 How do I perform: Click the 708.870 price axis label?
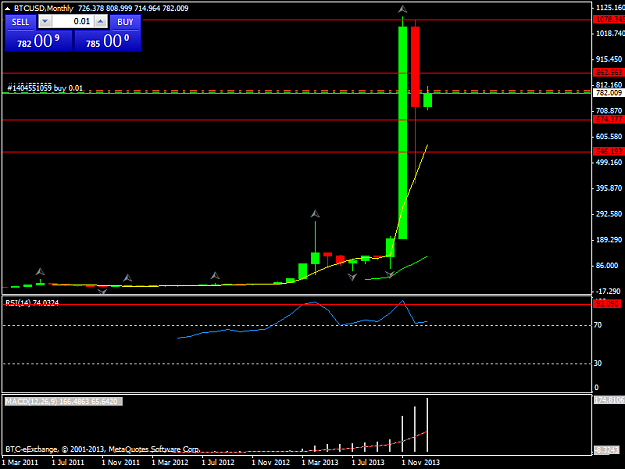tap(609, 111)
